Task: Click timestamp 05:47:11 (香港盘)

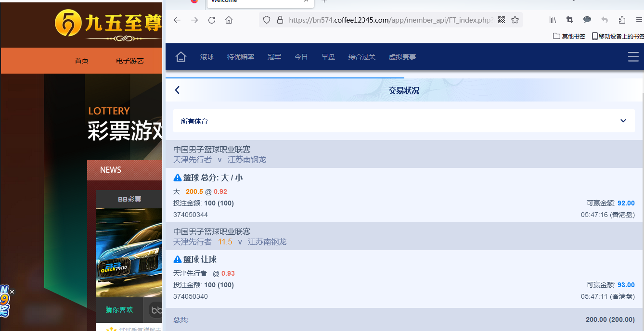Action: click(x=608, y=296)
